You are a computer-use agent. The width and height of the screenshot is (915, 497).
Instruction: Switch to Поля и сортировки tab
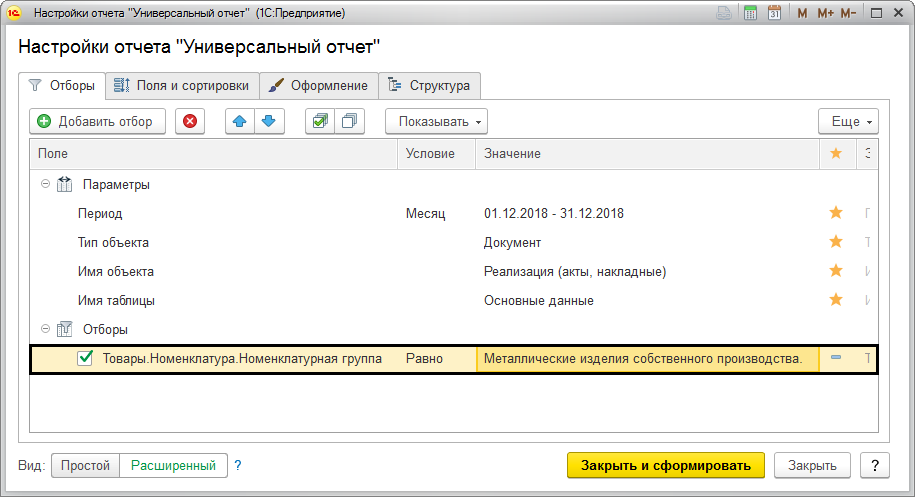pyautogui.click(x=183, y=86)
